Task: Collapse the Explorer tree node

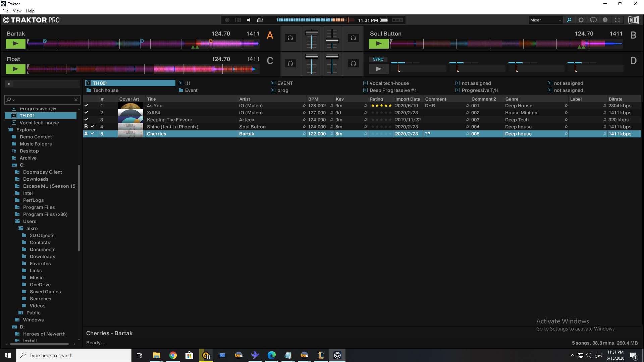Action: tap(11, 130)
